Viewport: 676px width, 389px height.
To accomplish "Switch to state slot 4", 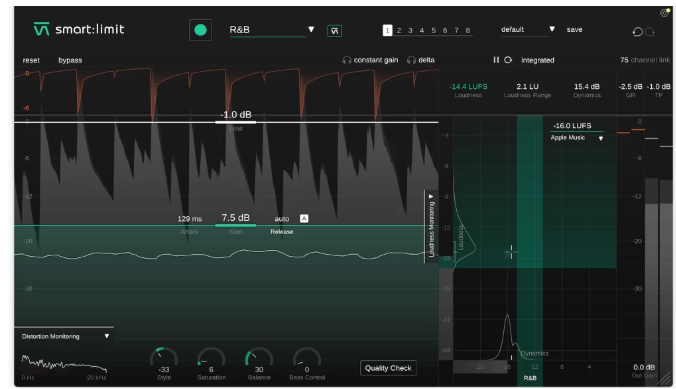I will coord(422,31).
